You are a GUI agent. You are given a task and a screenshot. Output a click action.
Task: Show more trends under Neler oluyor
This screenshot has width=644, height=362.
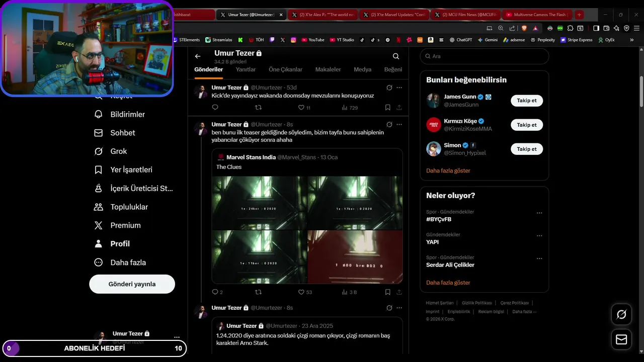click(x=448, y=283)
